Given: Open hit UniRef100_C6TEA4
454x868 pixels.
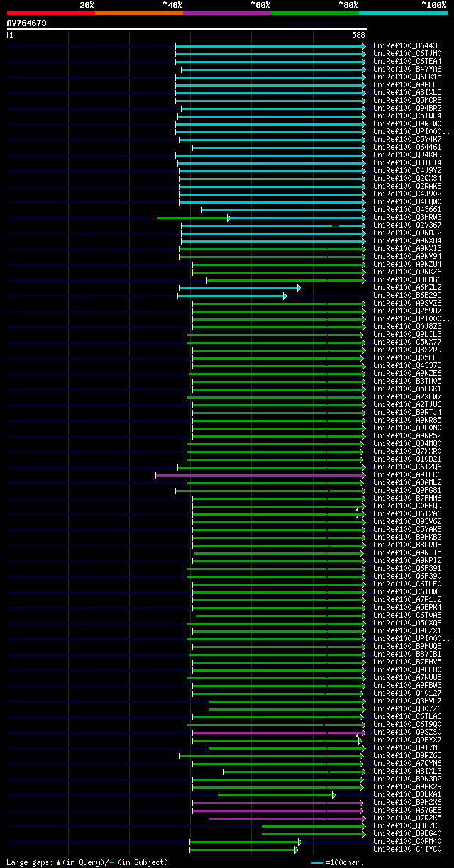Looking at the screenshot, I should [x=408, y=61].
